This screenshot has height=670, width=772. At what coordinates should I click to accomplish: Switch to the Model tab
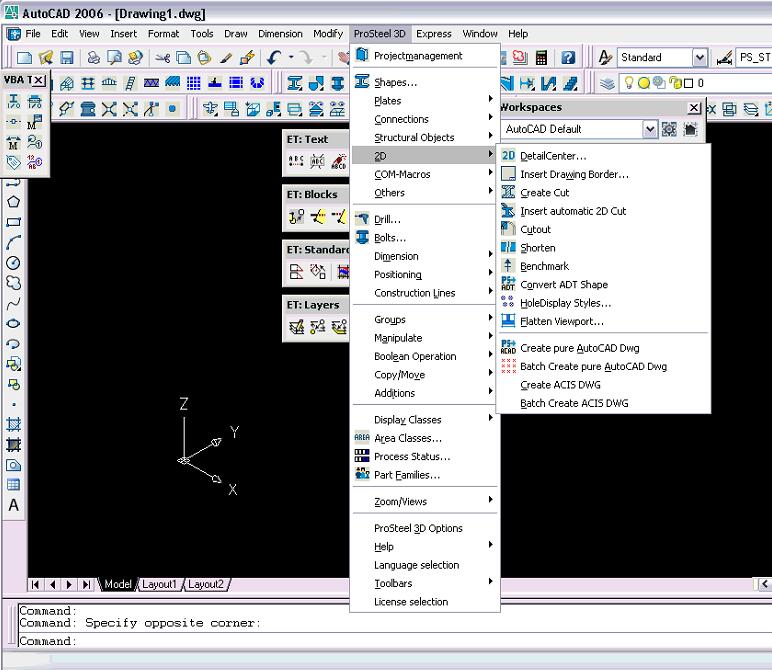pyautogui.click(x=118, y=584)
